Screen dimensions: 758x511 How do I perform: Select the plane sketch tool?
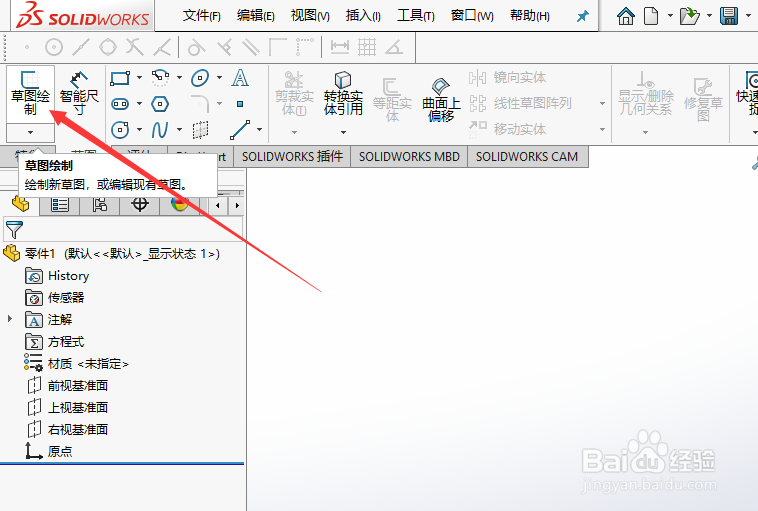click(200, 130)
